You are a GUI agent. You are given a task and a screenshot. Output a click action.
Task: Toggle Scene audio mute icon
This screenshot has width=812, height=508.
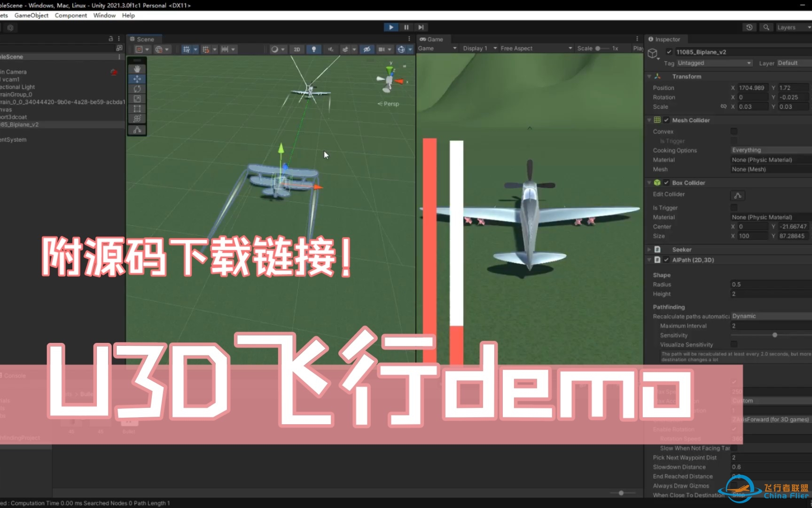click(330, 49)
